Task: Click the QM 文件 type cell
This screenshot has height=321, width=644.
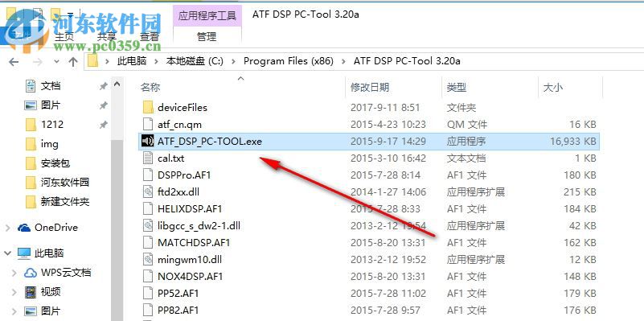Action: pos(467,125)
